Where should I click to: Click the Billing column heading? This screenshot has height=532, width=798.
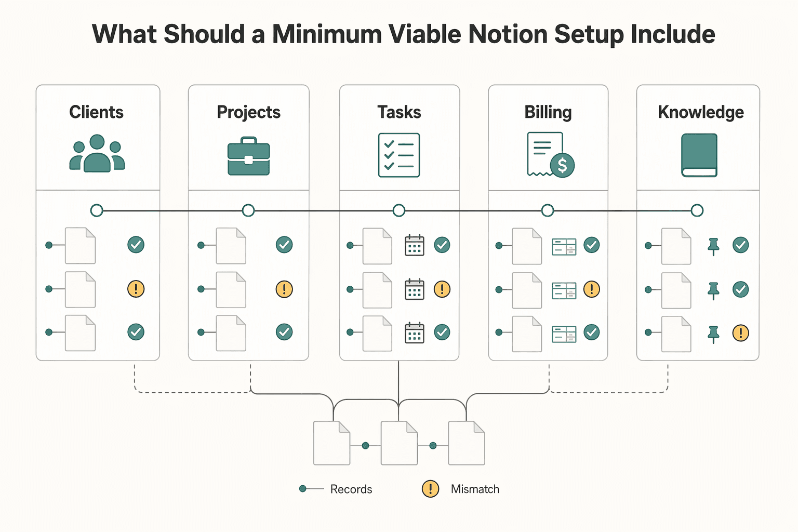[x=548, y=112]
